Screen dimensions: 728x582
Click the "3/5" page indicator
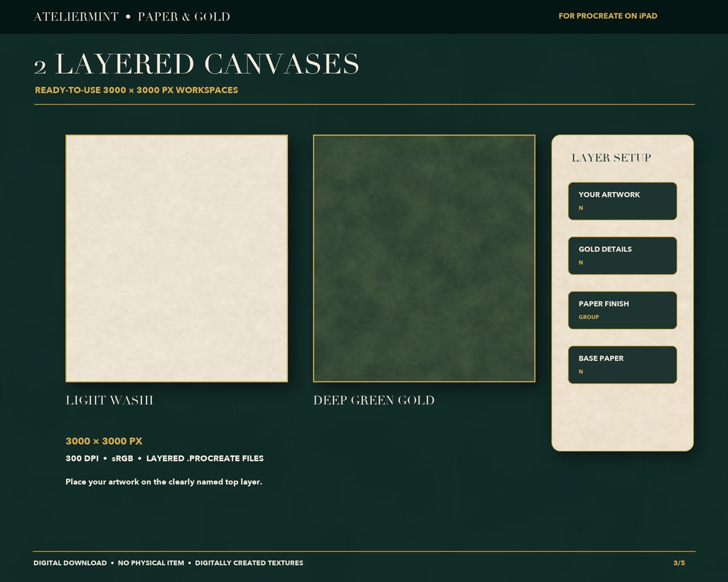pos(679,563)
